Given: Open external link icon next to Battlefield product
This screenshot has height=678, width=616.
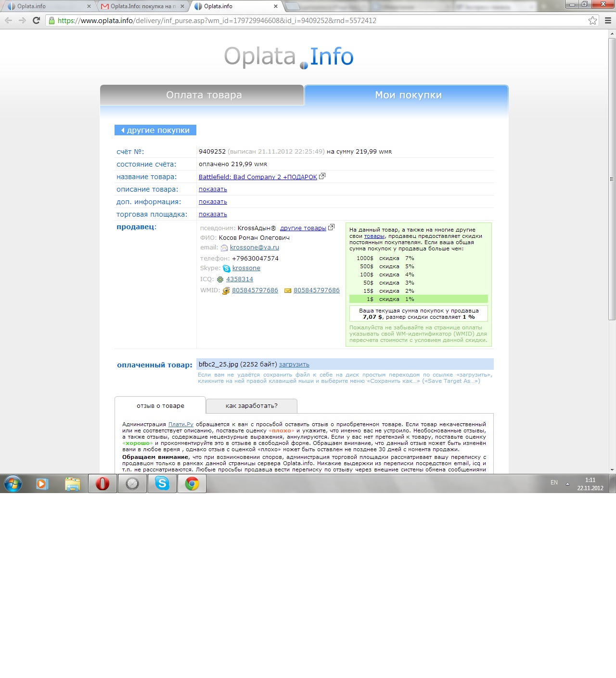Looking at the screenshot, I should [322, 176].
